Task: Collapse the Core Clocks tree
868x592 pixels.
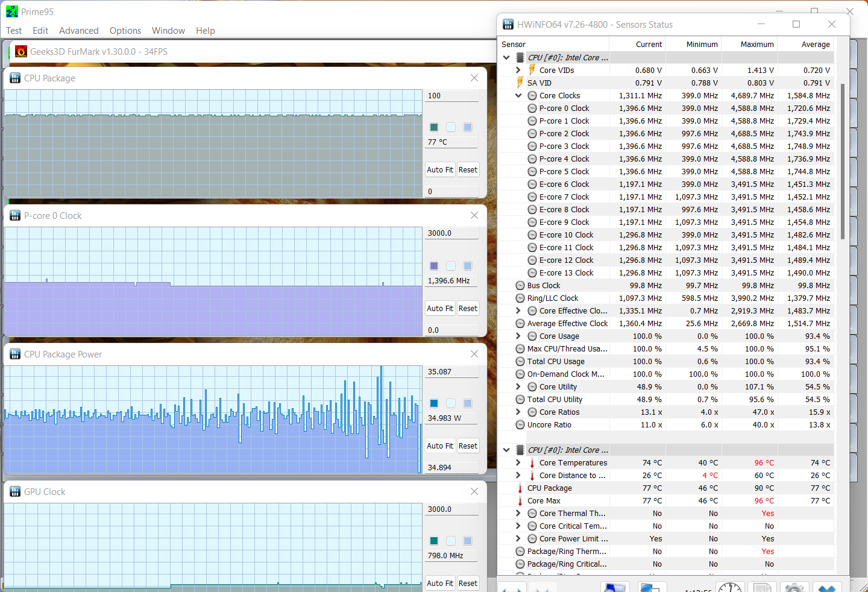Action: point(518,96)
